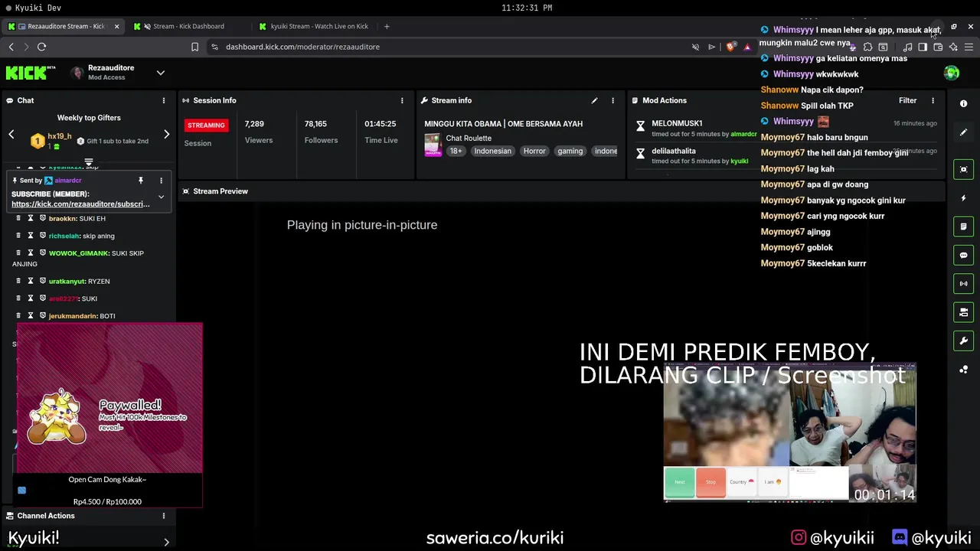The image size is (980, 551).
Task: Timeout user richselah
Action: (x=31, y=236)
